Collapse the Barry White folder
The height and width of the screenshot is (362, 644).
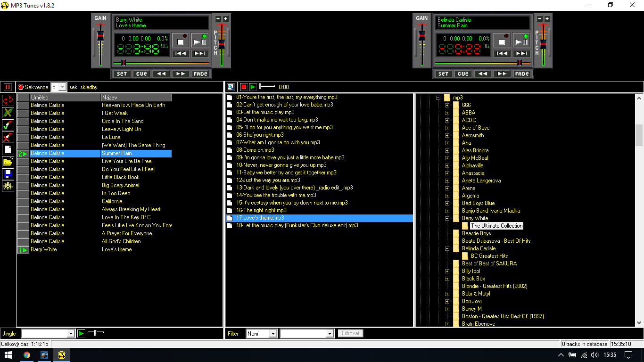[x=447, y=218]
